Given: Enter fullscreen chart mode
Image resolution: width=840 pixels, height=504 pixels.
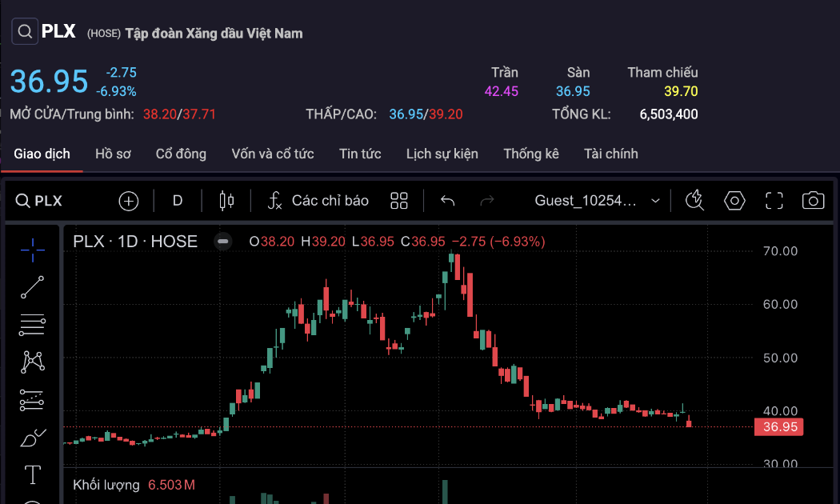Looking at the screenshot, I should [774, 201].
